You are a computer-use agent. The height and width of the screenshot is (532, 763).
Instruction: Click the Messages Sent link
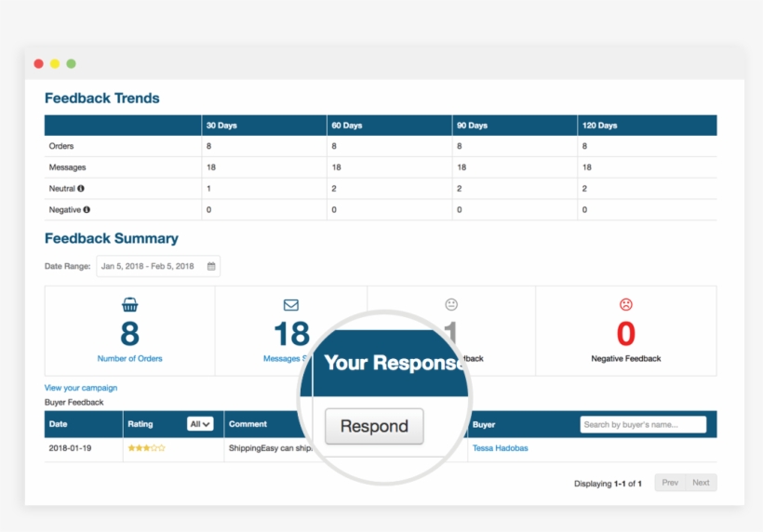click(285, 358)
